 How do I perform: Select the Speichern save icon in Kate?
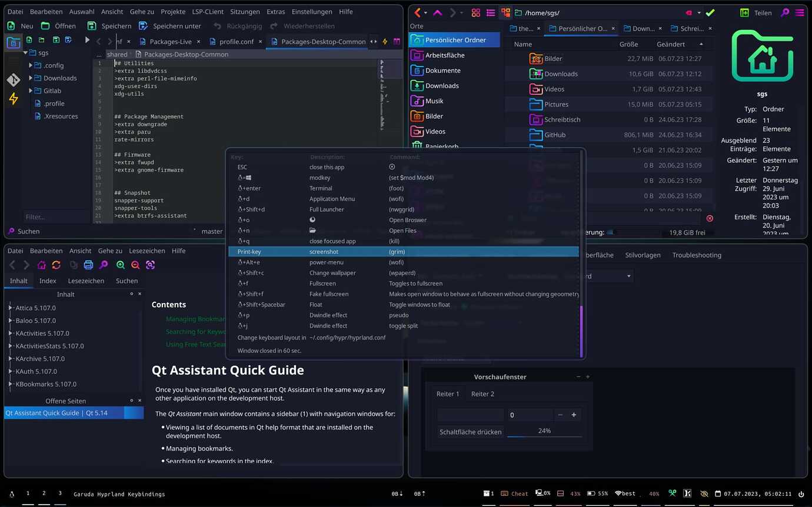tap(92, 26)
